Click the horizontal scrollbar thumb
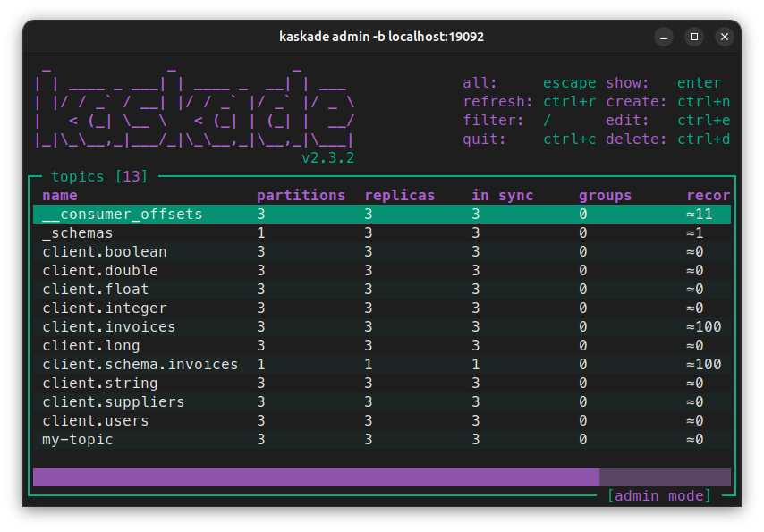This screenshot has width=764, height=532. point(316,477)
